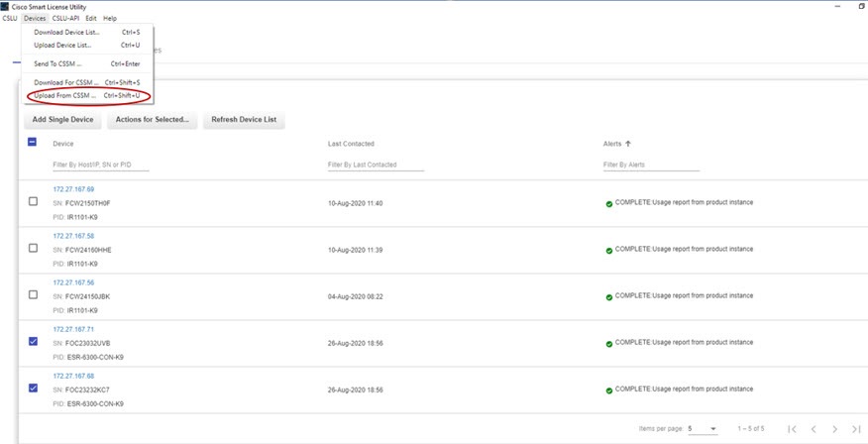Go to next page arrow
868x444 pixels.
pyautogui.click(x=834, y=428)
